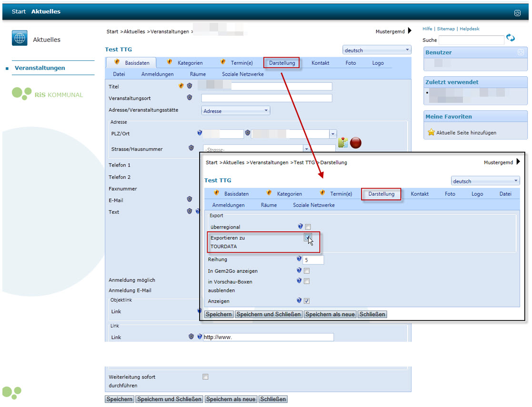Expand the Mustergemd arrow in inset panel
532x407 pixels.
point(518,161)
